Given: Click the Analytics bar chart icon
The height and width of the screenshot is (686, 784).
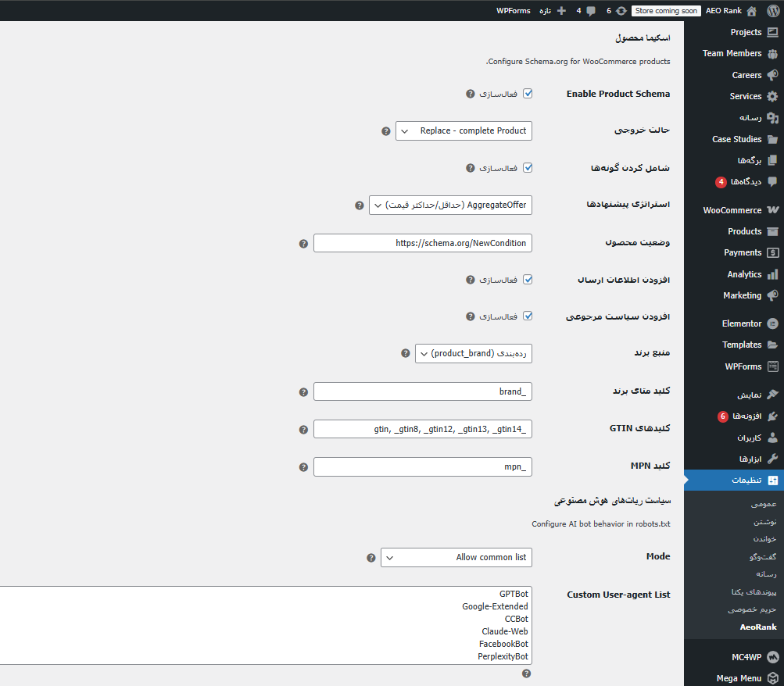Looking at the screenshot, I should point(772,274).
